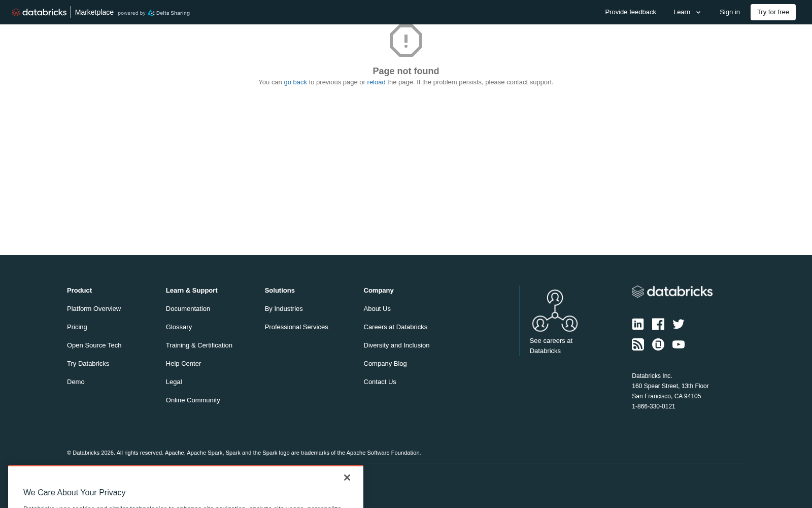Open the Legal link
This screenshot has width=812, height=508.
(174, 382)
